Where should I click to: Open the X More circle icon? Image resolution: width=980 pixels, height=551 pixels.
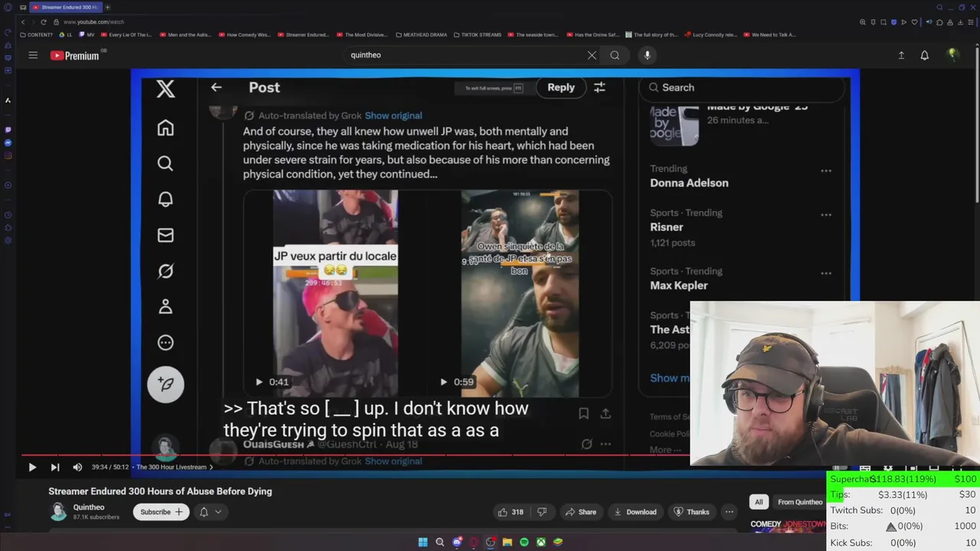[x=165, y=342]
